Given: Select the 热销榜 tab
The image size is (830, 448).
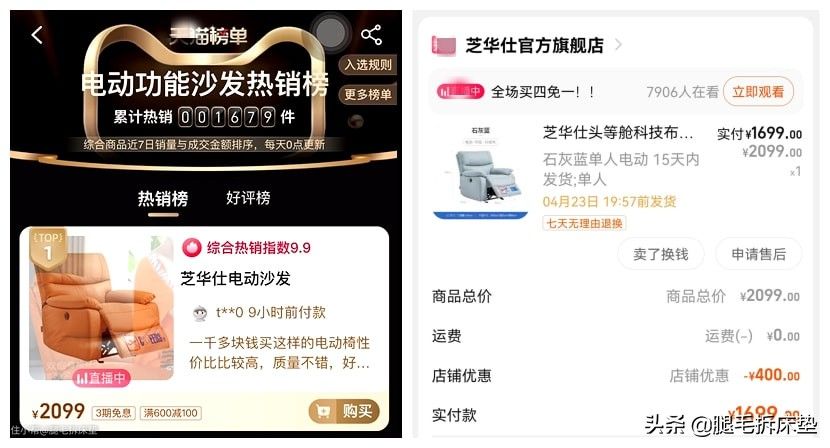Looking at the screenshot, I should (163, 199).
